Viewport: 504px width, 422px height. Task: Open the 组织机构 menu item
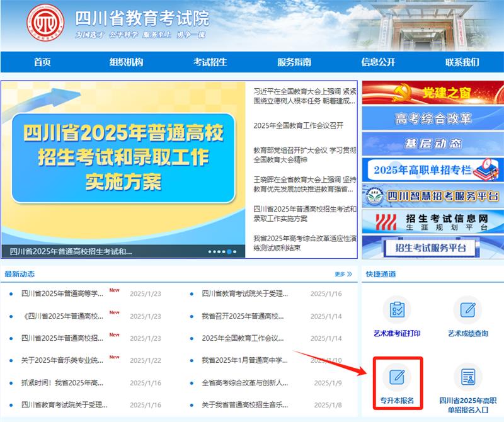[127, 62]
